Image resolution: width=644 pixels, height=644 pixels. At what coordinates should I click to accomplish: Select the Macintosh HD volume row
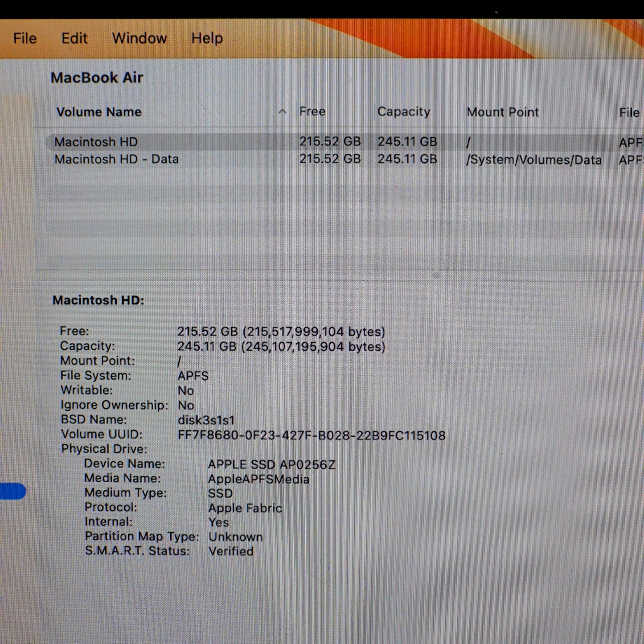96,142
